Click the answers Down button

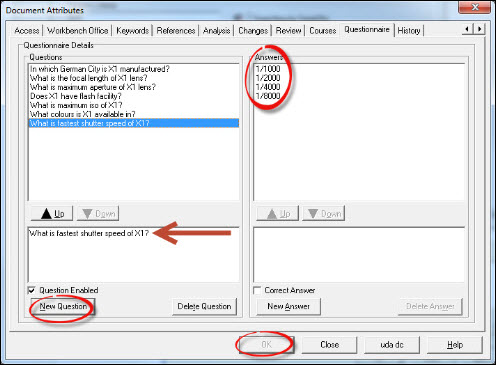point(323,213)
